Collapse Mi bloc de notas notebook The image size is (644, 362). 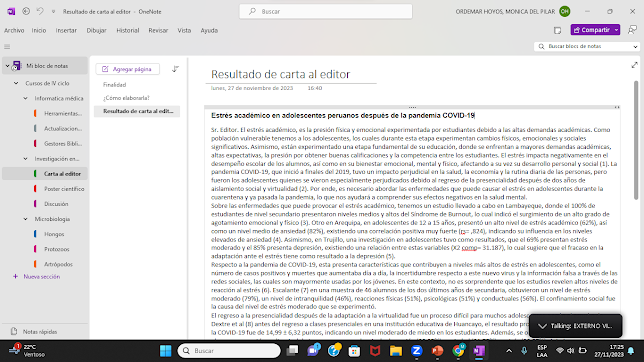point(7,66)
